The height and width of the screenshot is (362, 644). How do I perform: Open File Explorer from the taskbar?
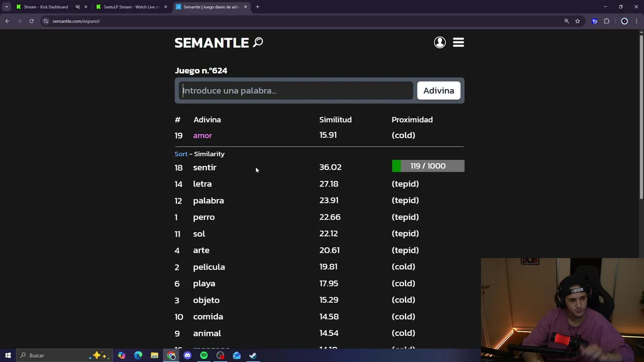[x=154, y=355]
